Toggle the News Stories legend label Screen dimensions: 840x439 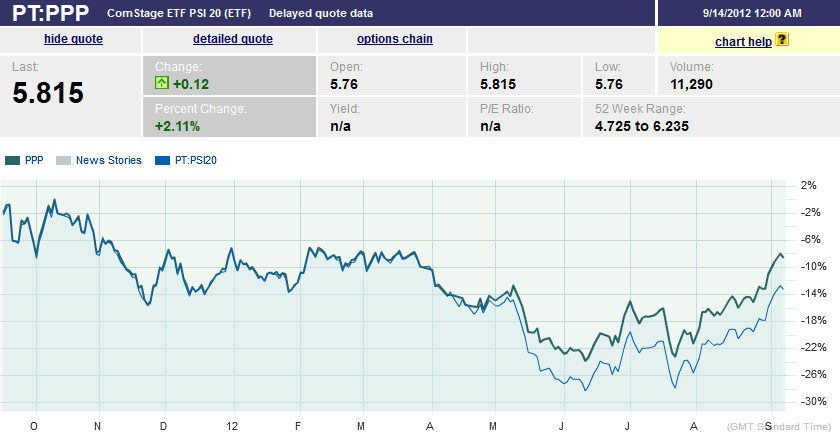click(109, 160)
